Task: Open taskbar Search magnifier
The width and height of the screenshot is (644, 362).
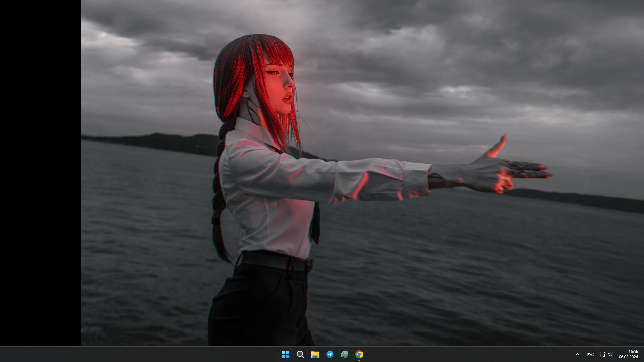Action: click(300, 354)
